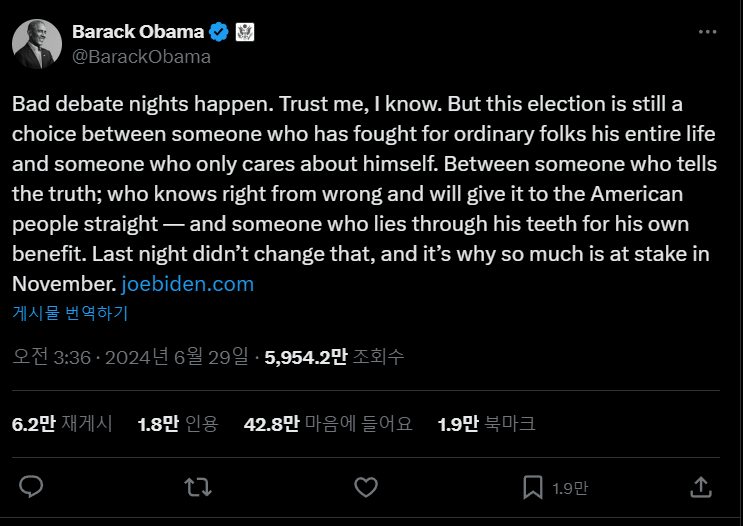
Task: Click the Barack Obama display name
Action: click(x=138, y=32)
